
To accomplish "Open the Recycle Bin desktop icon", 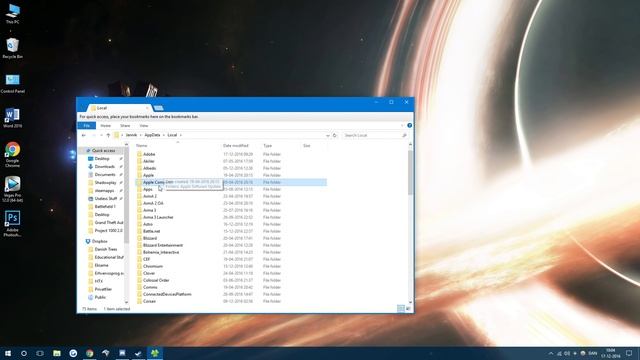I will click(13, 48).
